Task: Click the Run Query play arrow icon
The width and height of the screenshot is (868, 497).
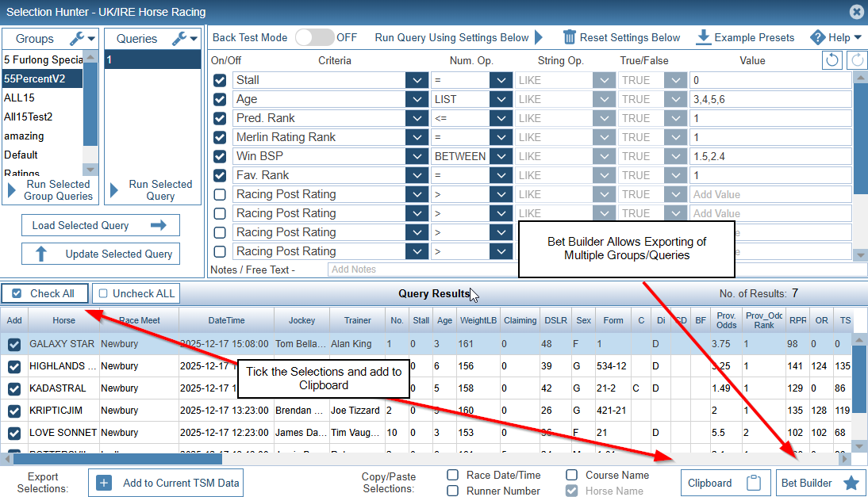Action: (539, 37)
